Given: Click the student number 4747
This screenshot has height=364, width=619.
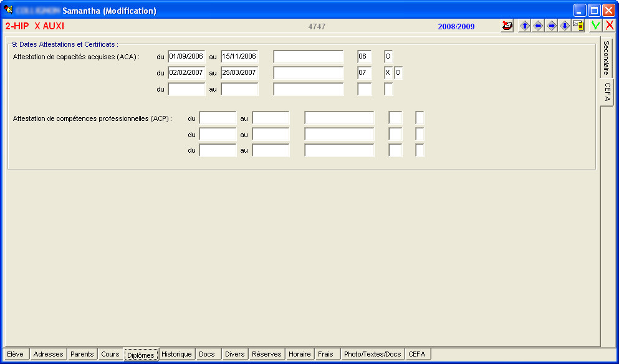Looking at the screenshot, I should [x=317, y=27].
